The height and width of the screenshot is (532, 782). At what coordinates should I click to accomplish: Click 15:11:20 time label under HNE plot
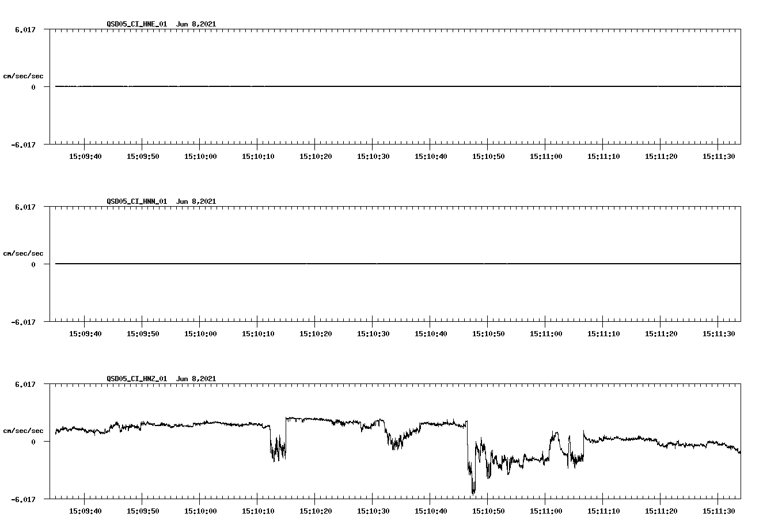pos(661,157)
